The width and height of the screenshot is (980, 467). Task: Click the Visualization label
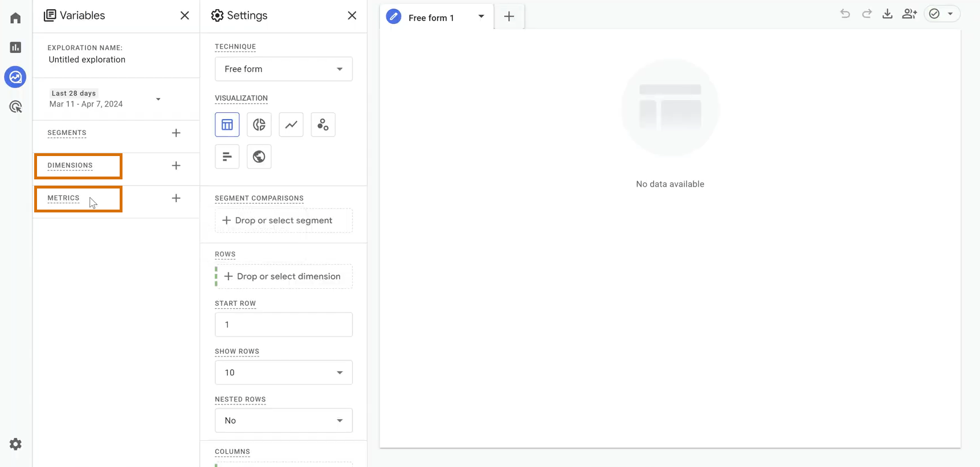click(241, 98)
